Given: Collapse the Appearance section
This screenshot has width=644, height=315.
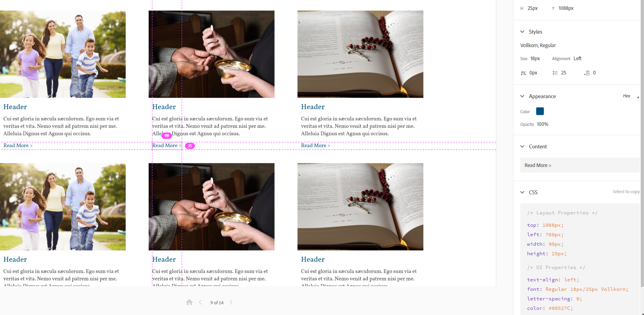Looking at the screenshot, I should coord(522,96).
